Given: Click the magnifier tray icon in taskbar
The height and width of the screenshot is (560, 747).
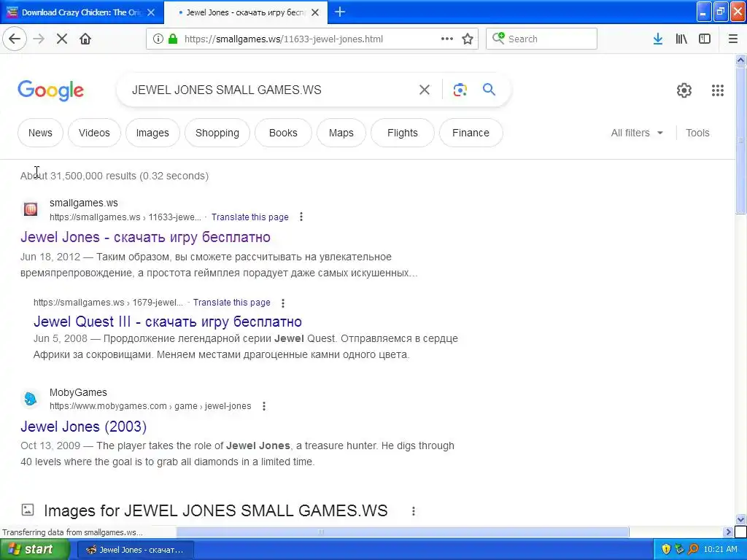Looking at the screenshot, I should (693, 550).
